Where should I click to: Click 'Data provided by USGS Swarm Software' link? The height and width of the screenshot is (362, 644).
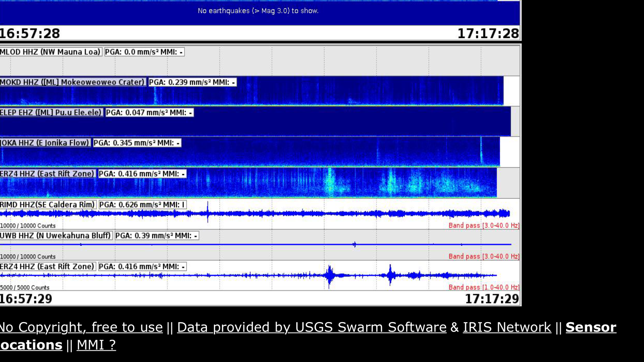coord(312,327)
